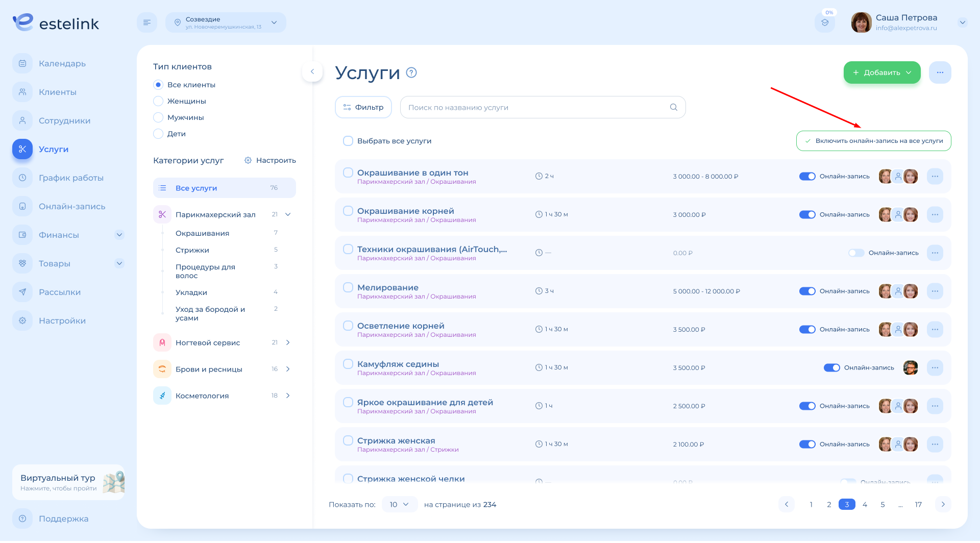980x543 pixels.
Task: Select the Стрижки subcategory
Action: [x=192, y=250]
